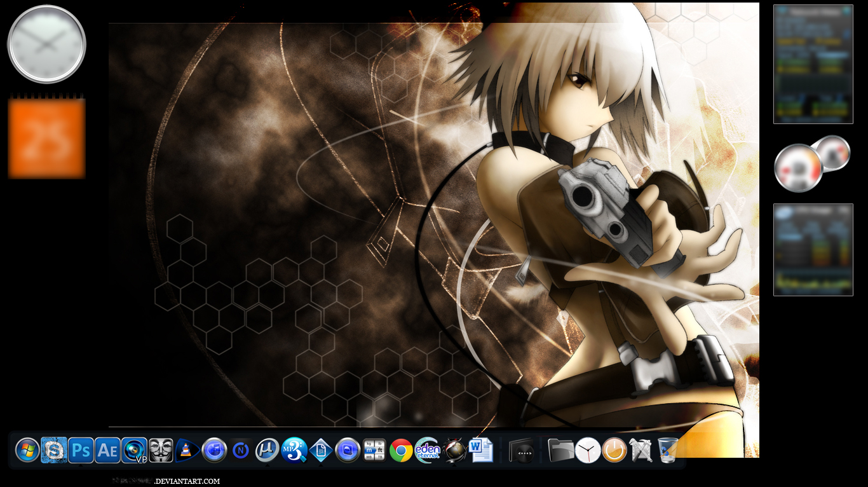
Task: Open the wrench and hammer tools icon
Action: pos(641,450)
